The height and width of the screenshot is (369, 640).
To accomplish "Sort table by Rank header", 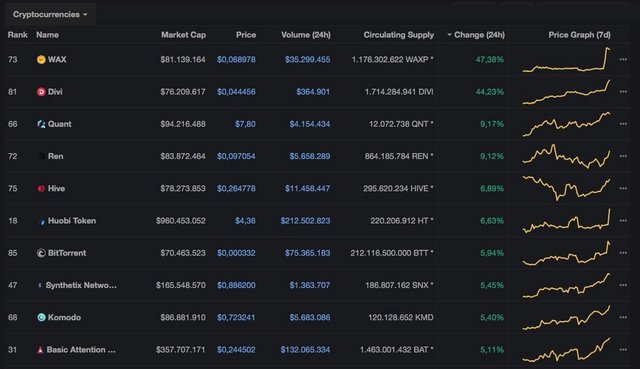I will (x=18, y=35).
